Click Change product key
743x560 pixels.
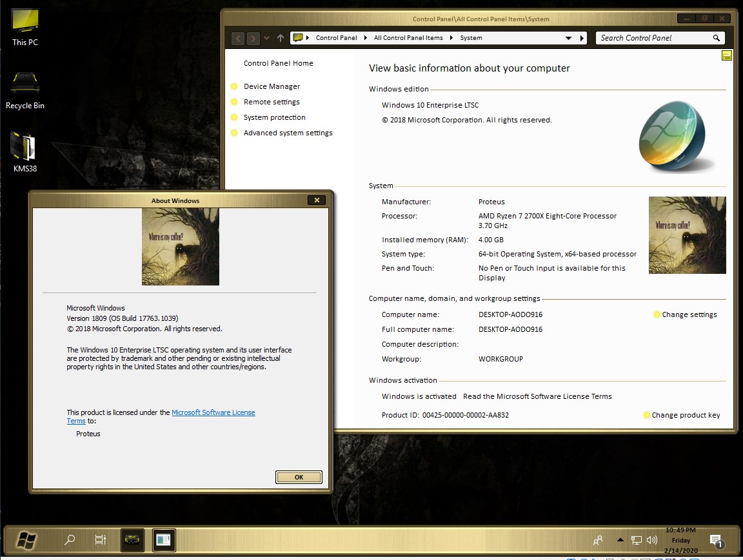[x=686, y=415]
